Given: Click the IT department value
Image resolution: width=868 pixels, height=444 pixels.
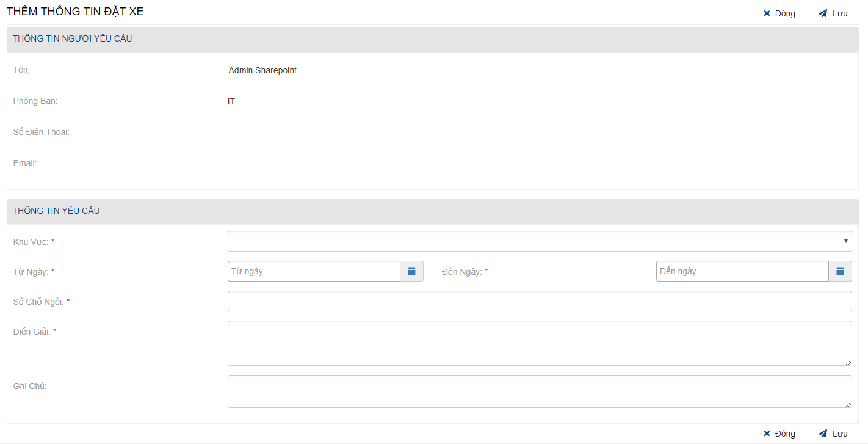Looking at the screenshot, I should pyautogui.click(x=231, y=102).
